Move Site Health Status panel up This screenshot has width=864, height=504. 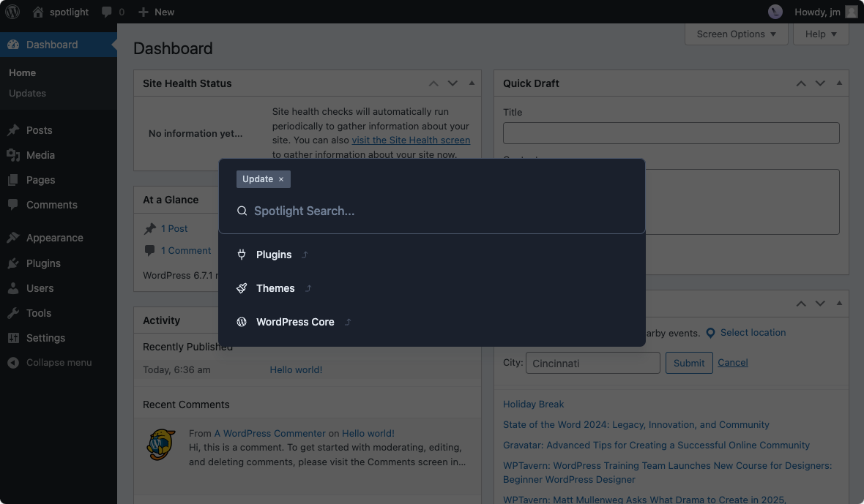coord(433,83)
